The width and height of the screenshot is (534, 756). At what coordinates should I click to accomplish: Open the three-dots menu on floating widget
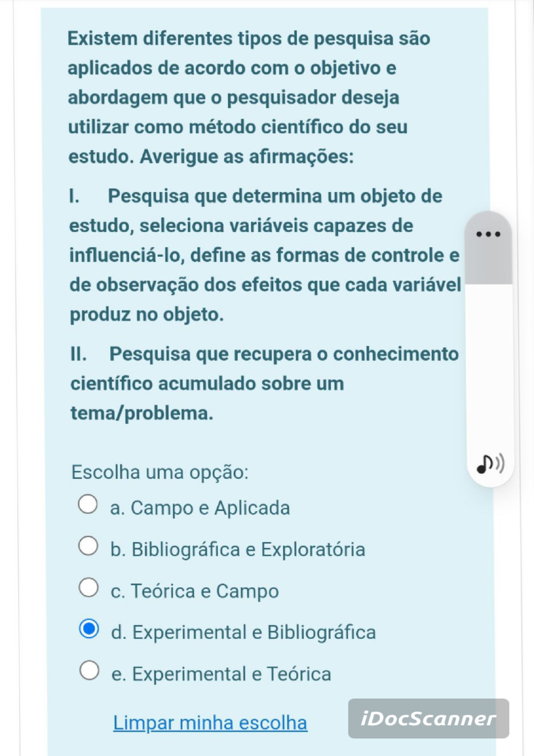[x=488, y=233]
